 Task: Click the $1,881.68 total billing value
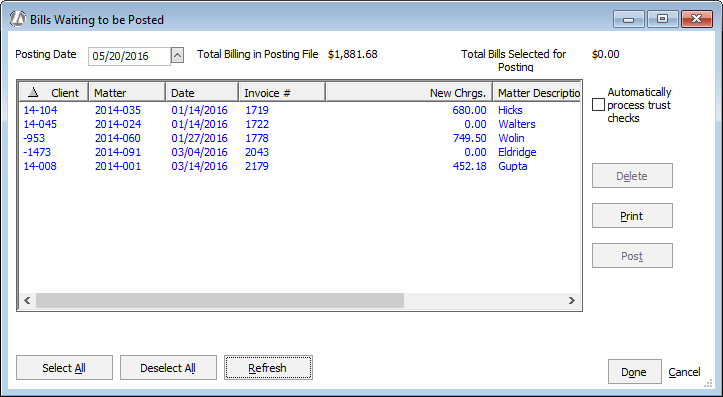(353, 54)
